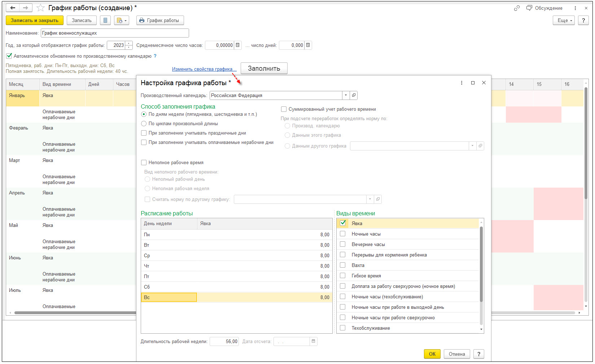Check Вечерние часы time type
This screenshot has width=595, height=364.
point(343,244)
